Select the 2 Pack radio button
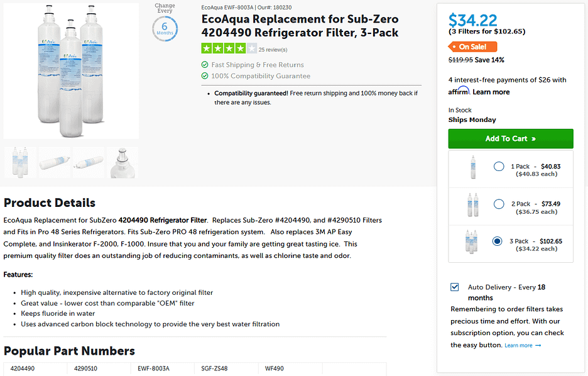588x376 pixels. pos(499,203)
